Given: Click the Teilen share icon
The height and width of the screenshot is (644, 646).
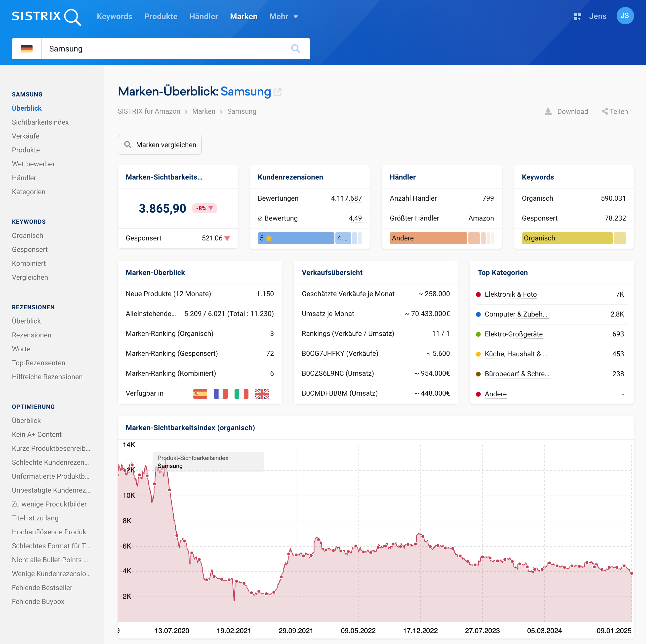Looking at the screenshot, I should point(605,111).
